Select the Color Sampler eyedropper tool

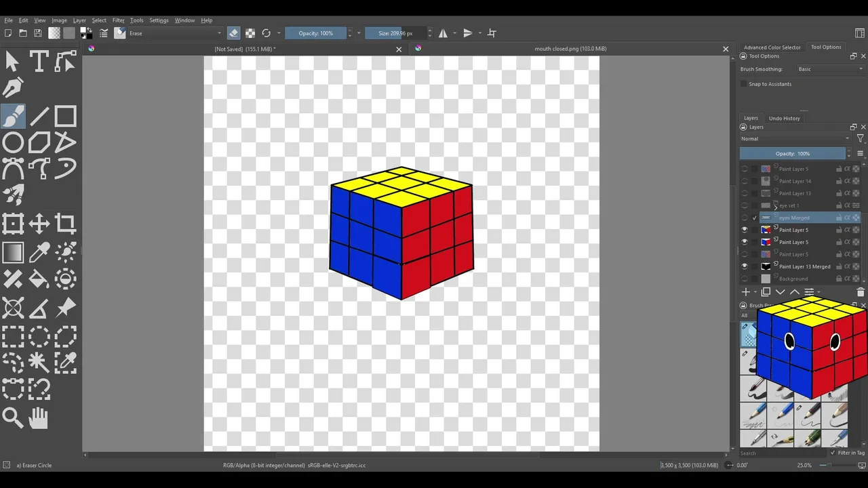click(39, 252)
